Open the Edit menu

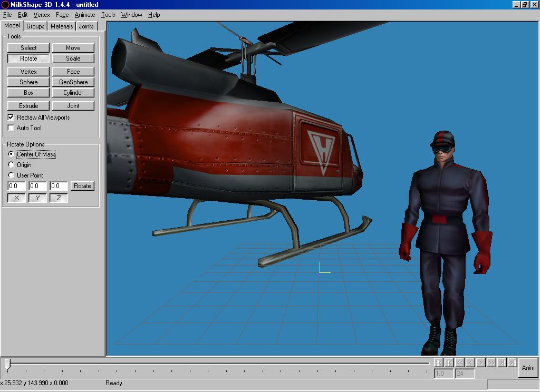23,15
